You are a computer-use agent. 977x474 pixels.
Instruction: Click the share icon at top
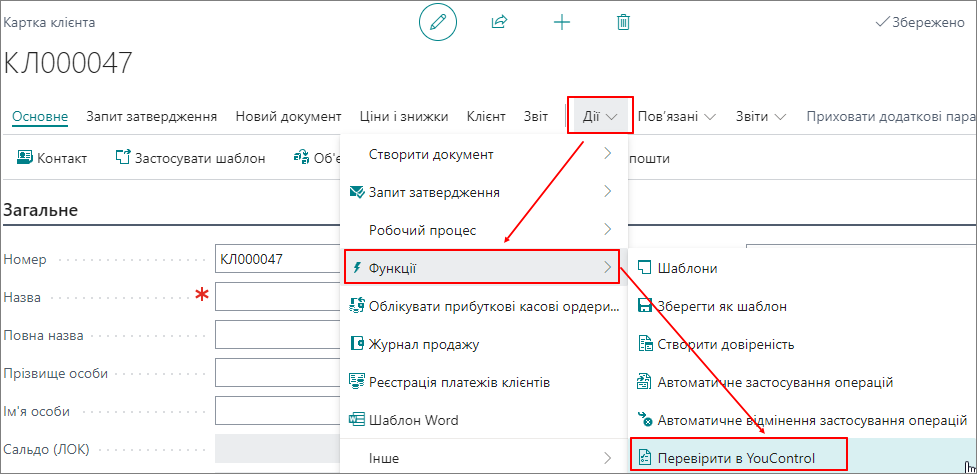[x=500, y=22]
